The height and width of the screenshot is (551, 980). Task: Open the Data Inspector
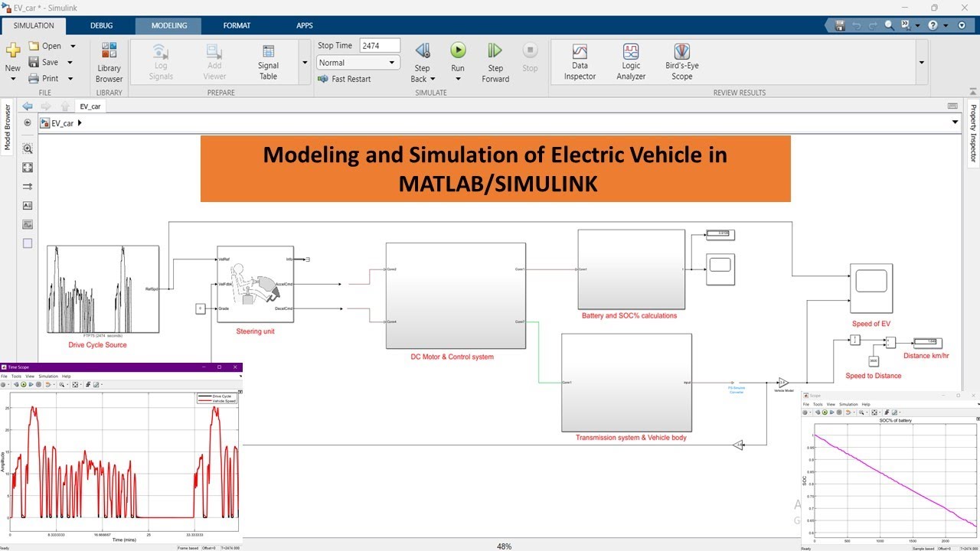[x=580, y=62]
